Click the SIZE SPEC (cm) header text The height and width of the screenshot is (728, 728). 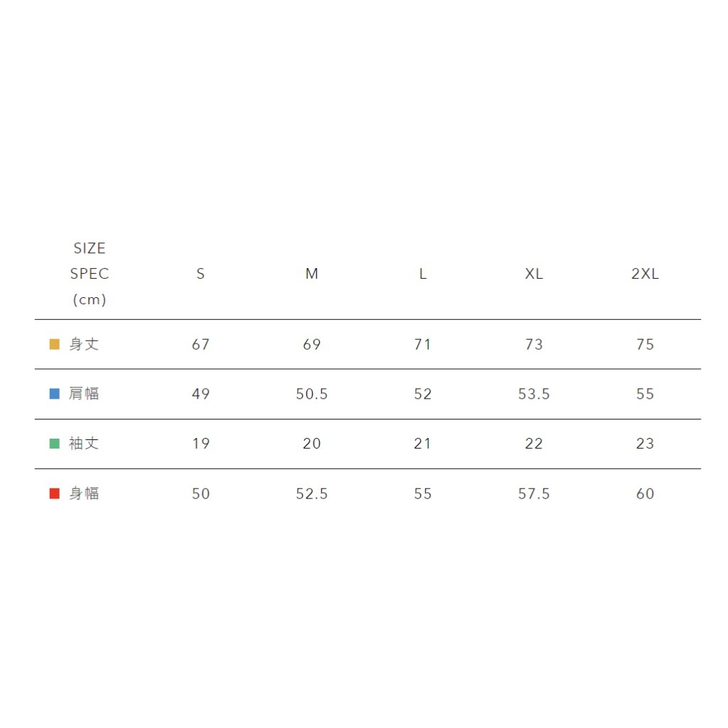pos(90,274)
